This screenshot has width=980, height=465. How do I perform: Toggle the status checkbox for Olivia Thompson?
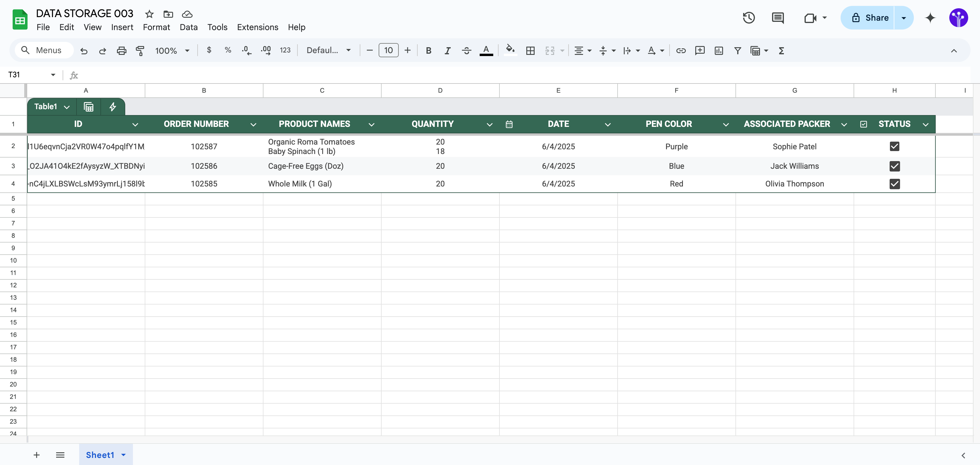[x=894, y=184]
